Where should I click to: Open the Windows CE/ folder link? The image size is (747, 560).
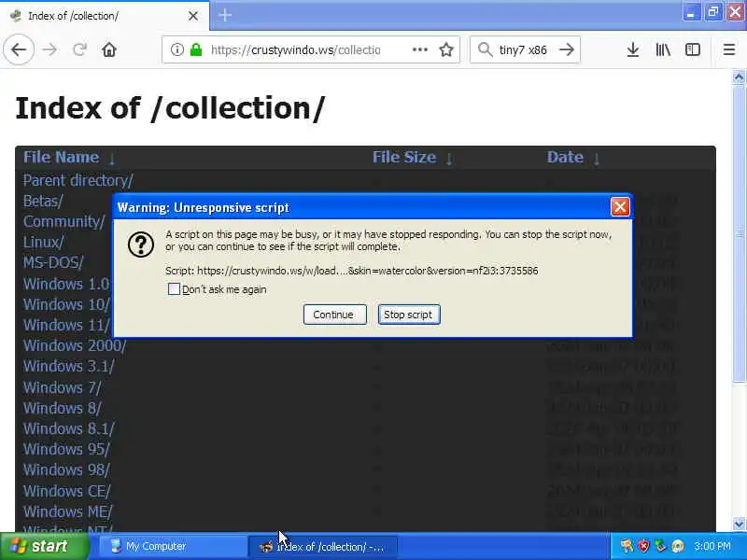(66, 491)
